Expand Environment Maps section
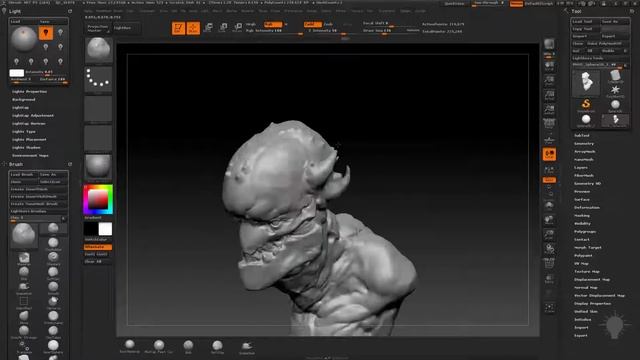The width and height of the screenshot is (640, 360). [x=30, y=156]
